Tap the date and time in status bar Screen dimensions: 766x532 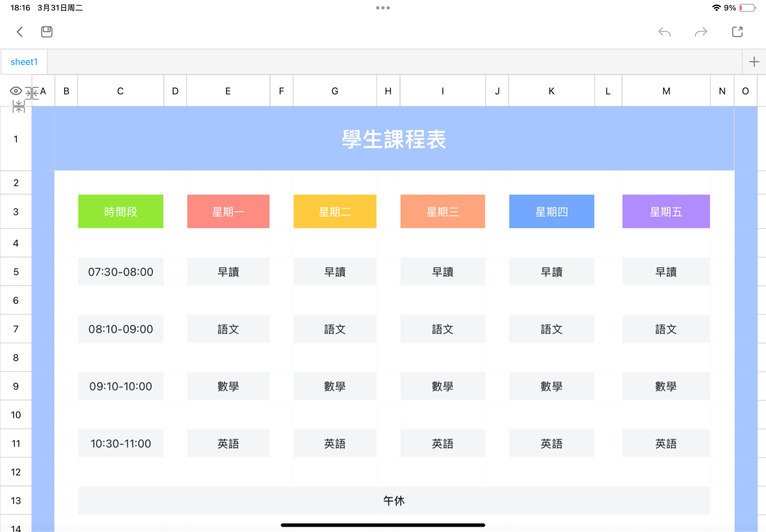[x=46, y=8]
